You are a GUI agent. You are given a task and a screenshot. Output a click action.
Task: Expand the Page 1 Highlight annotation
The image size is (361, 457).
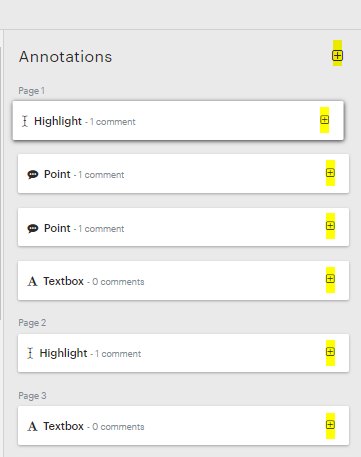coord(324,120)
